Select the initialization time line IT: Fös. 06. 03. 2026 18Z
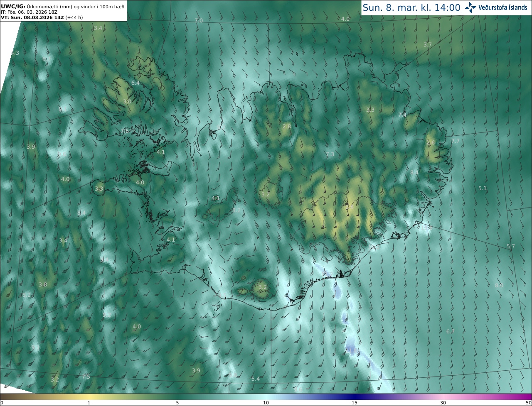This screenshot has height=406, width=532. click(29, 12)
